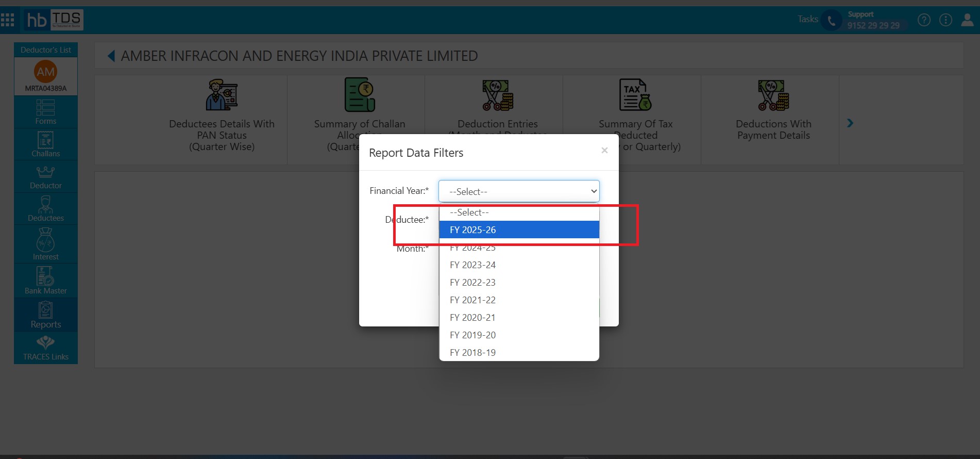
Task: Open the user profile icon
Action: coord(967,20)
